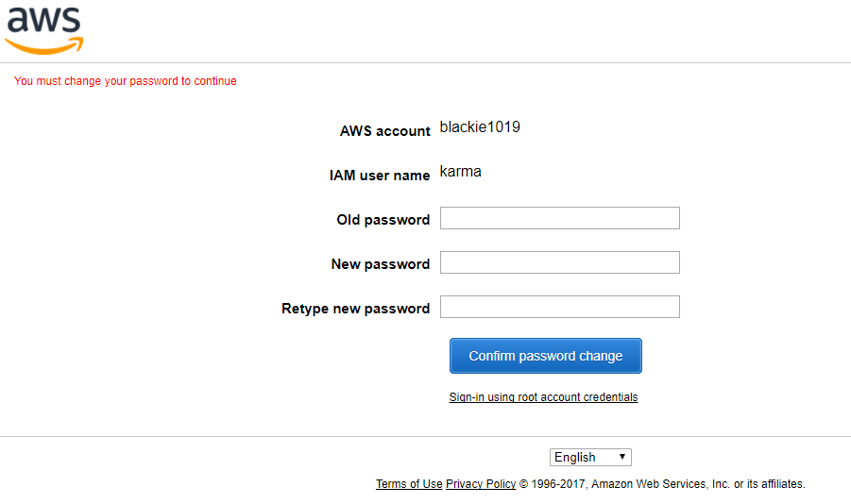Click the "AWS account" label

[384, 131]
